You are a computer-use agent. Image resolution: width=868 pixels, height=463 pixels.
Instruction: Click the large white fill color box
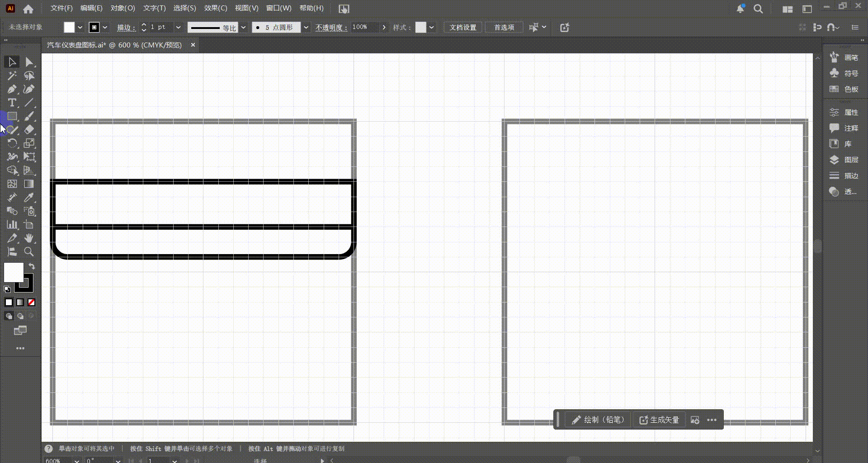point(14,273)
